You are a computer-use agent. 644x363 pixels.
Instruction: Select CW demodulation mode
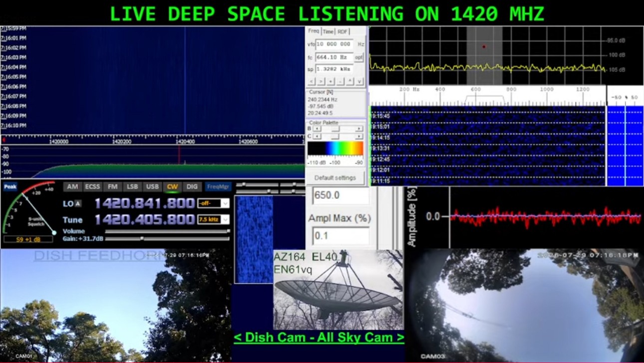coord(172,187)
